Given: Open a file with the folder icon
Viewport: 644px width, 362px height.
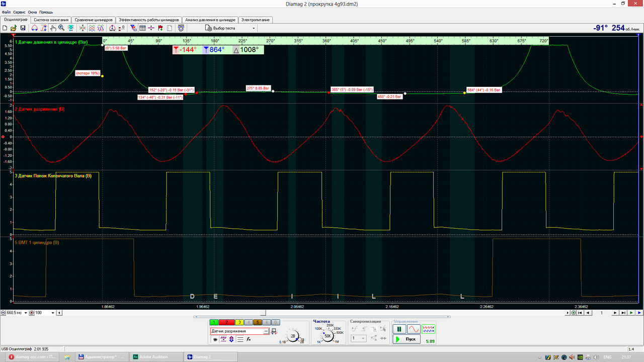Looking at the screenshot, I should [14, 28].
